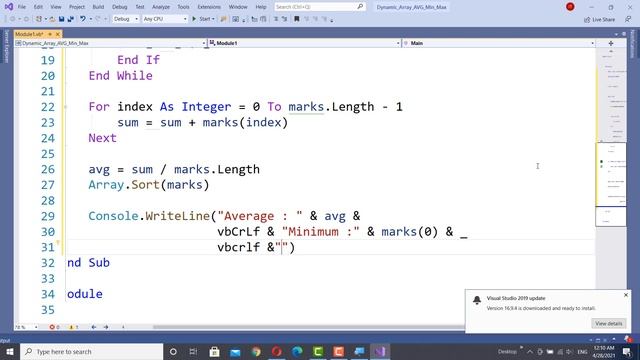
Task: Click the Visual Studio taskbar icon
Action: pos(380,351)
